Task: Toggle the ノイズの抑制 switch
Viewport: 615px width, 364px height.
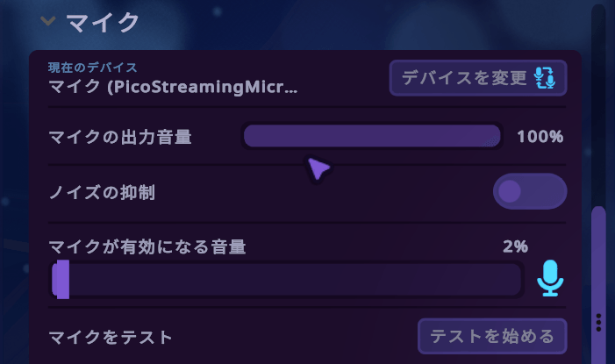Action: coord(530,191)
